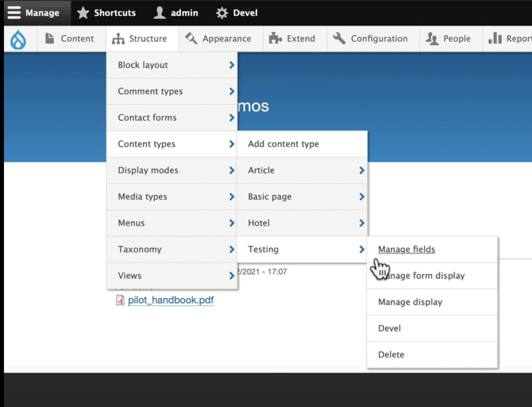
Task: Click the Manage hamburger icon
Action: [14, 12]
